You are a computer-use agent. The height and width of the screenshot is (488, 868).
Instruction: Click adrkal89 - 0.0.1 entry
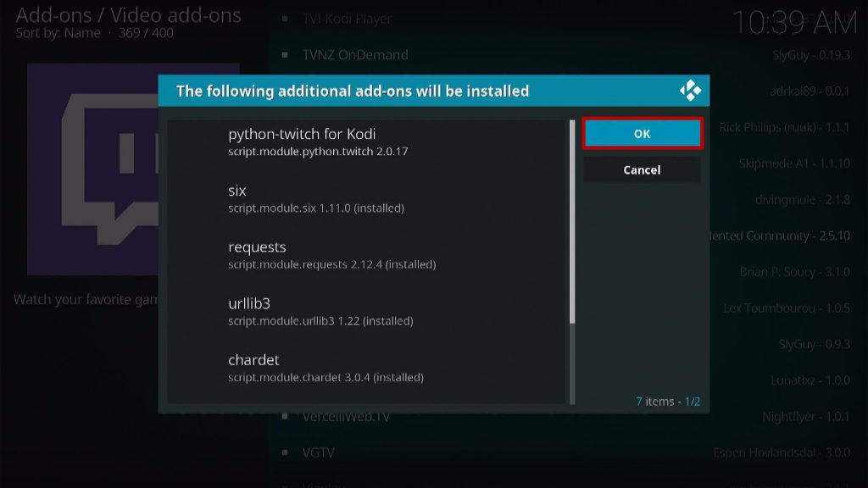coord(810,91)
